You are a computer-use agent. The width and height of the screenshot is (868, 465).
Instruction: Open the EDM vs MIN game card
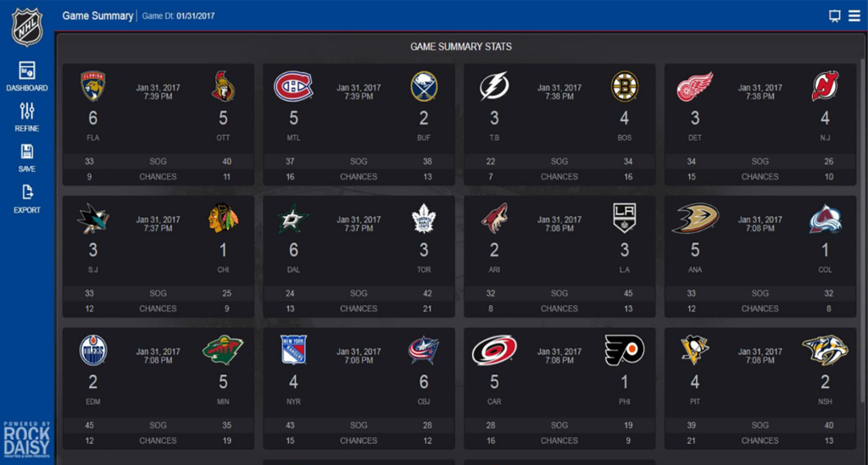coord(159,388)
